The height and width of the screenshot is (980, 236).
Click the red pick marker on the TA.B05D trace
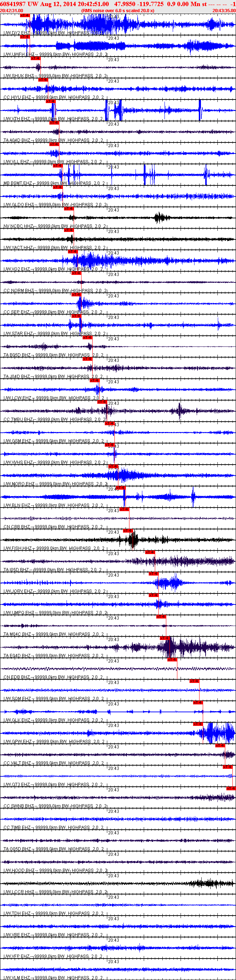(x=87, y=338)
